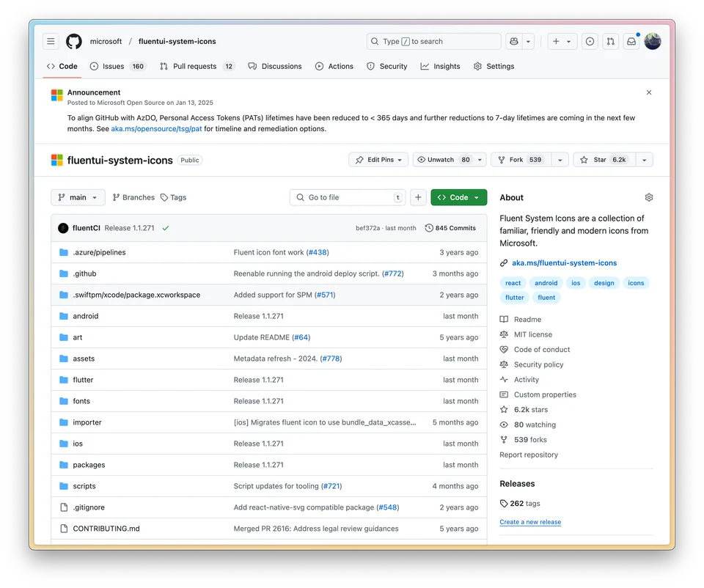Open the main branch selector

78,197
